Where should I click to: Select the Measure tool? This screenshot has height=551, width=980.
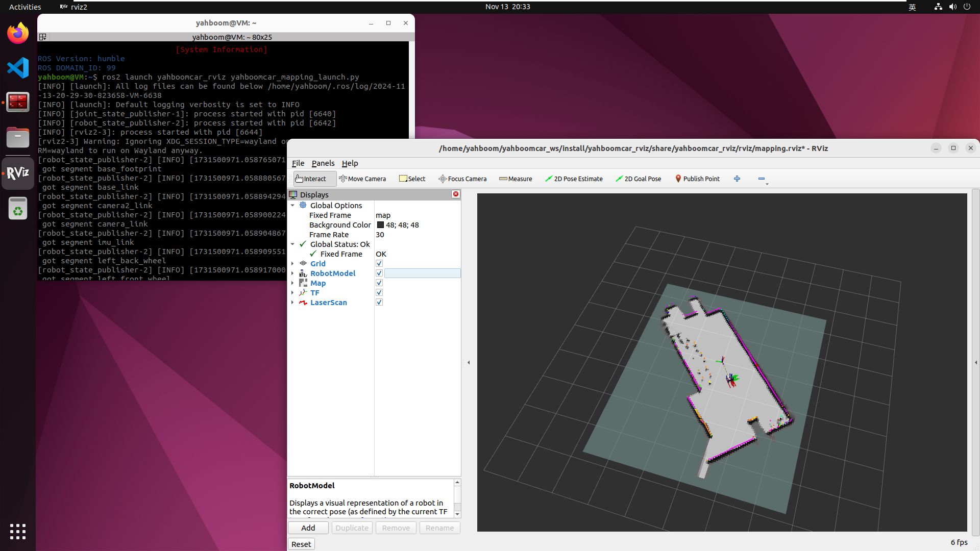click(x=516, y=179)
